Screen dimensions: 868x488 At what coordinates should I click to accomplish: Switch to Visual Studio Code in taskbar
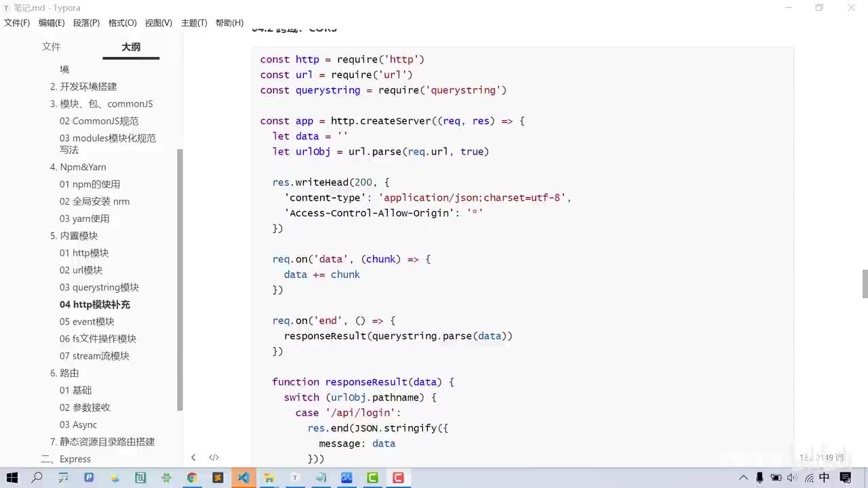pos(243,478)
